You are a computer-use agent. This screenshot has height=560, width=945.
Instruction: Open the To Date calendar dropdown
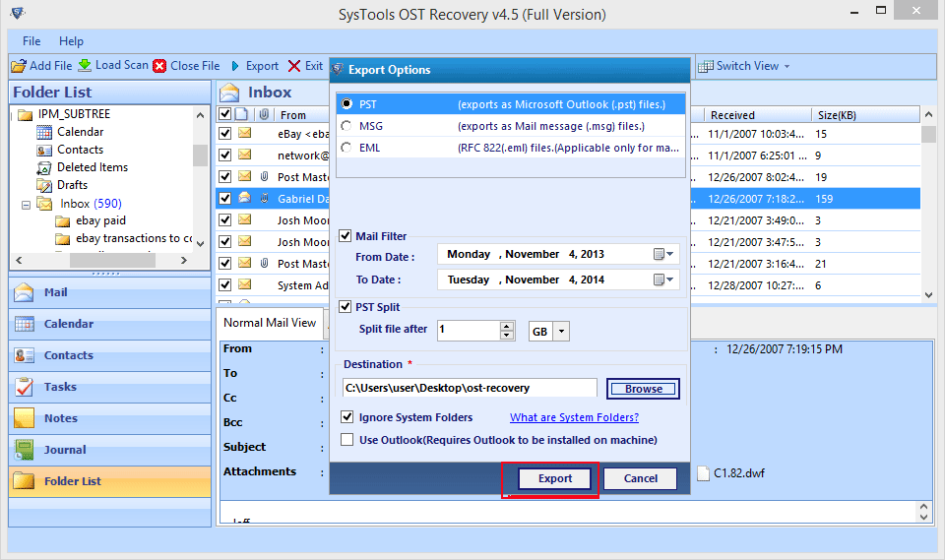[x=663, y=280]
